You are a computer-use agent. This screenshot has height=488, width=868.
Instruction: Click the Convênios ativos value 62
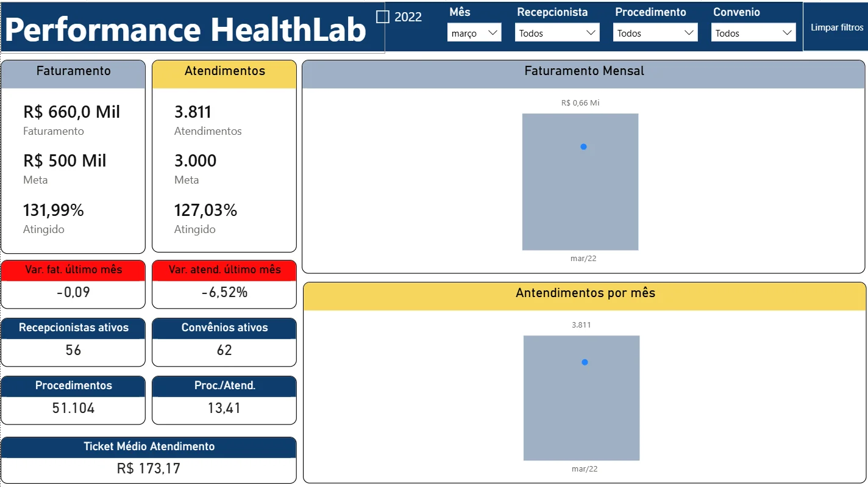click(224, 350)
